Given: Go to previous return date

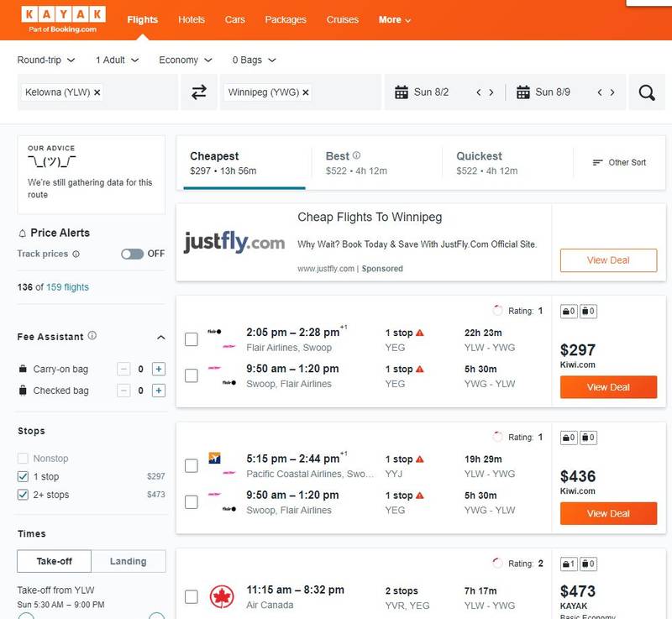Looking at the screenshot, I should point(600,92).
